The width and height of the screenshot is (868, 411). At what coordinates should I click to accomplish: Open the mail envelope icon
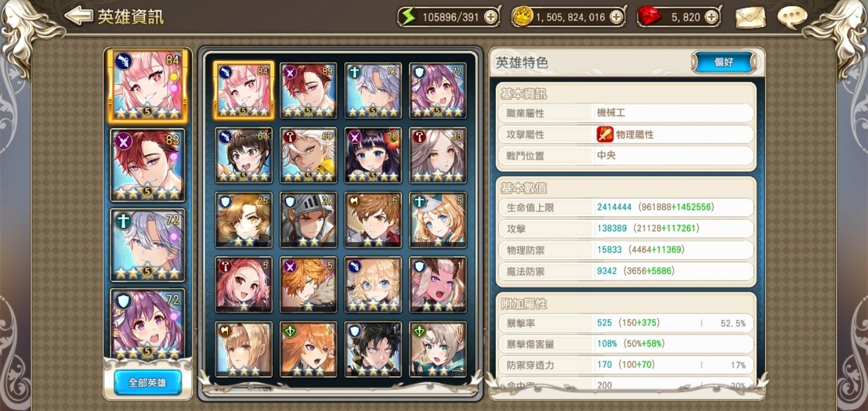pos(750,17)
